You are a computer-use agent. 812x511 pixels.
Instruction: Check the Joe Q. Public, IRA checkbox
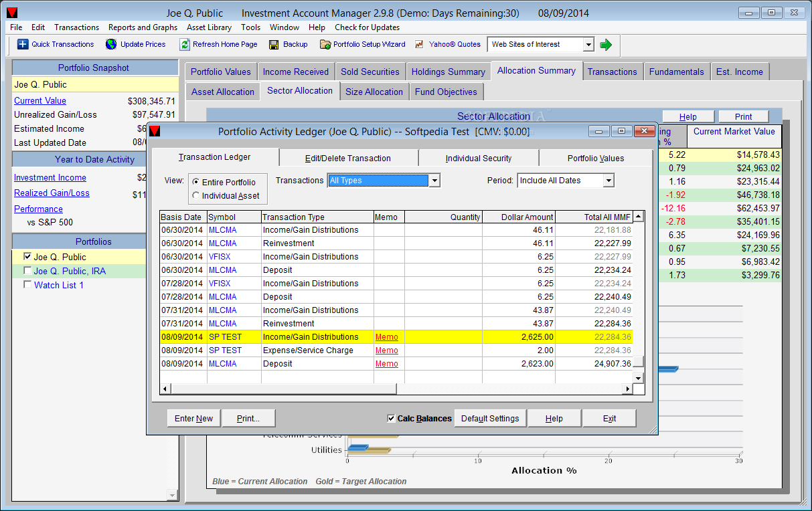[x=27, y=270]
